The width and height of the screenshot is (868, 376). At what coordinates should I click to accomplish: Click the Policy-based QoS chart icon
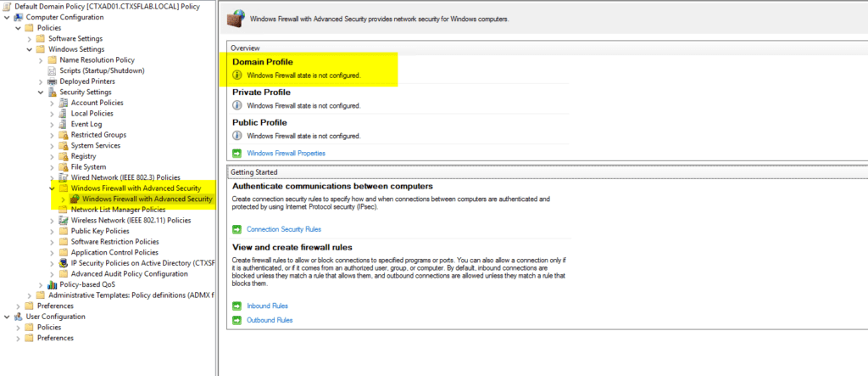coord(52,284)
